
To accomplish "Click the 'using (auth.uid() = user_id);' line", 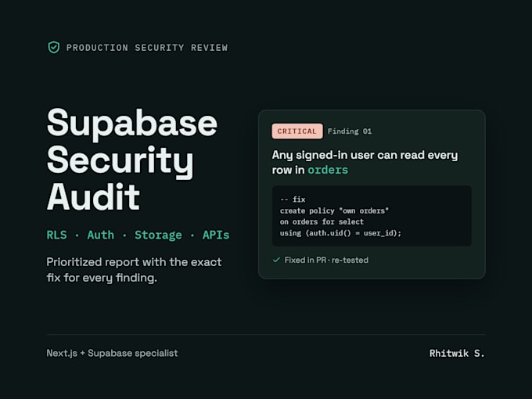I will [x=340, y=233].
